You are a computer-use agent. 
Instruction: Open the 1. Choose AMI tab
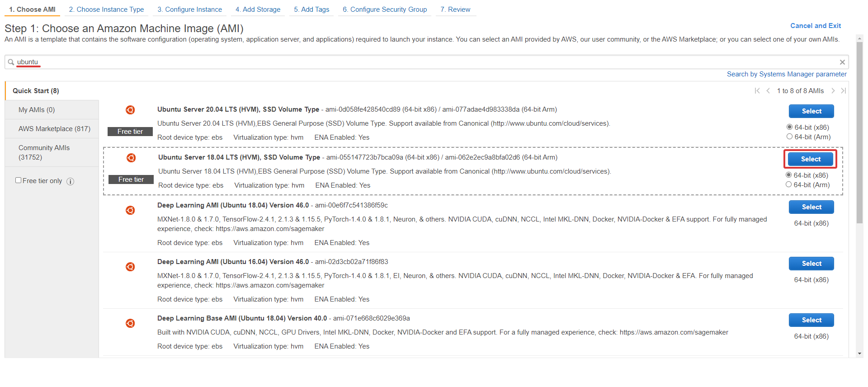(x=32, y=9)
